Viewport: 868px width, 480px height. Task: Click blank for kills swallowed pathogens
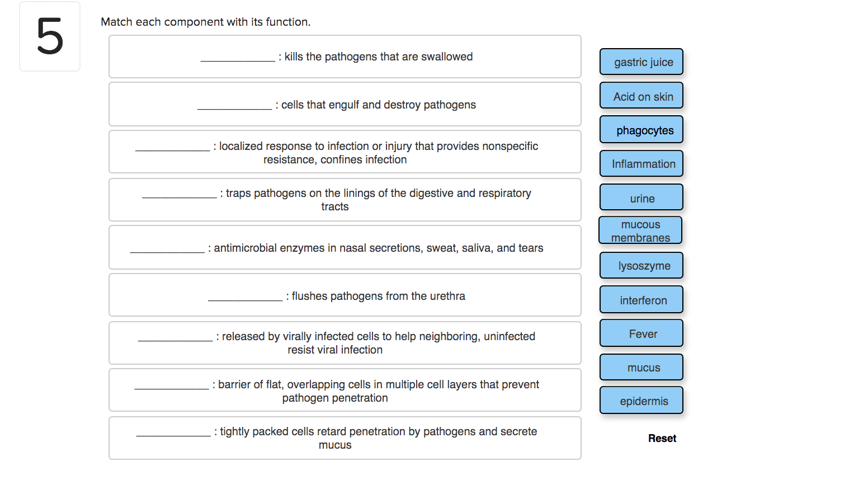pos(238,58)
